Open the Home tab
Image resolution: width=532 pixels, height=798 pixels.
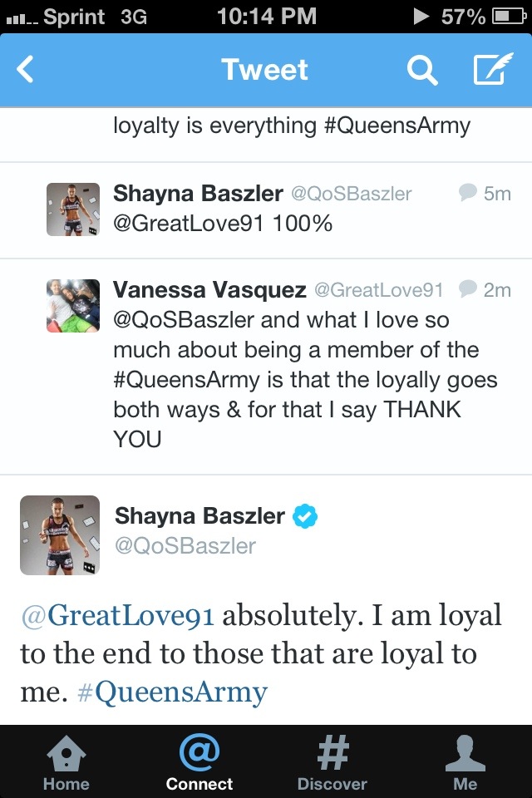tap(66, 761)
